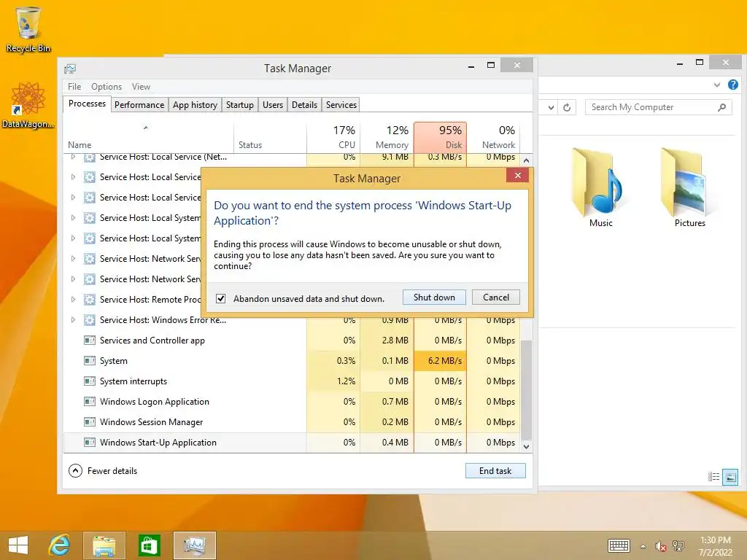Click the System interrupts process icon
The width and height of the screenshot is (747, 560).
(x=89, y=381)
